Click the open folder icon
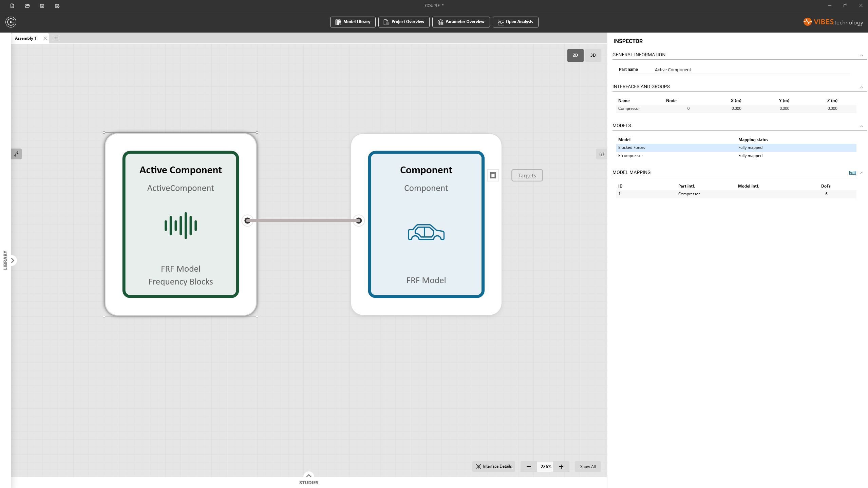The width and height of the screenshot is (868, 488). tap(27, 6)
